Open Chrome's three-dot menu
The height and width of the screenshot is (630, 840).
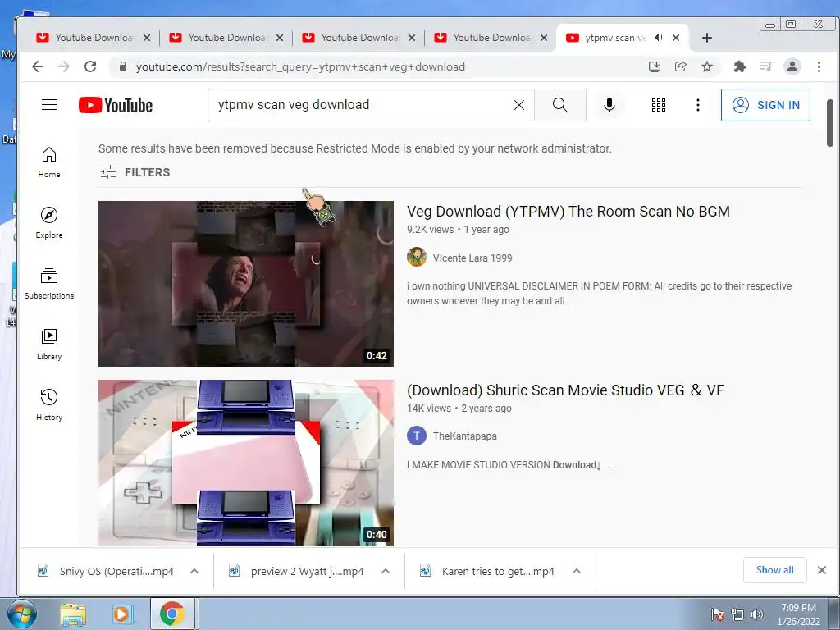(x=819, y=66)
